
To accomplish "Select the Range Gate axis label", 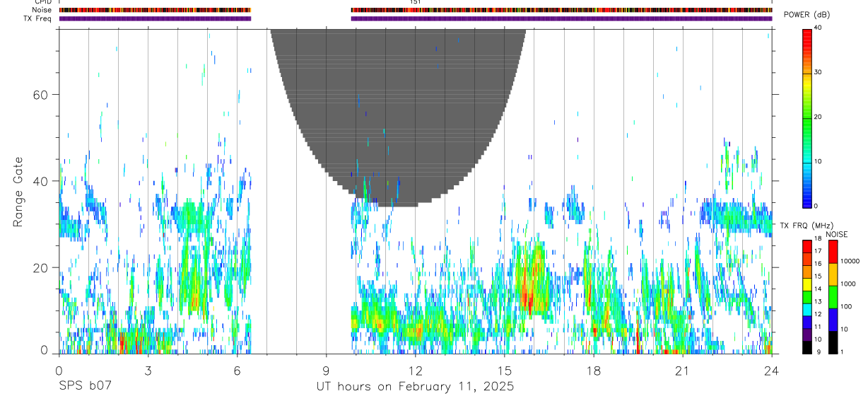I will tap(18, 192).
